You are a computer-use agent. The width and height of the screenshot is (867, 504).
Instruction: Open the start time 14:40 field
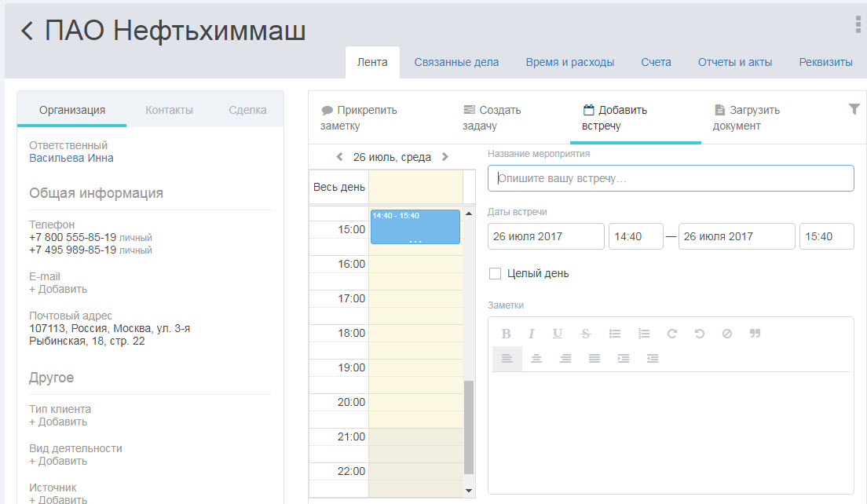point(636,236)
